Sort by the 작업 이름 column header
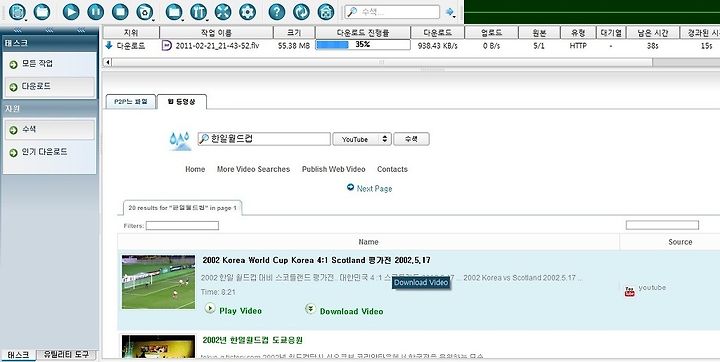 coord(216,33)
